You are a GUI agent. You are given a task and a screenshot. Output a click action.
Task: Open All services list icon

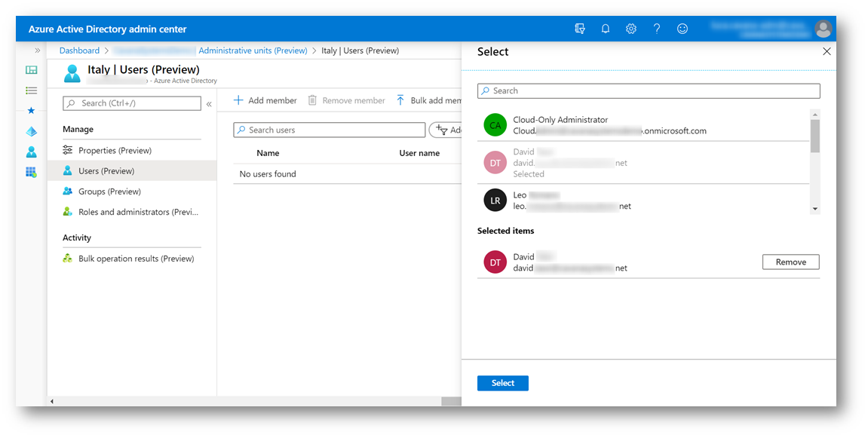[32, 90]
